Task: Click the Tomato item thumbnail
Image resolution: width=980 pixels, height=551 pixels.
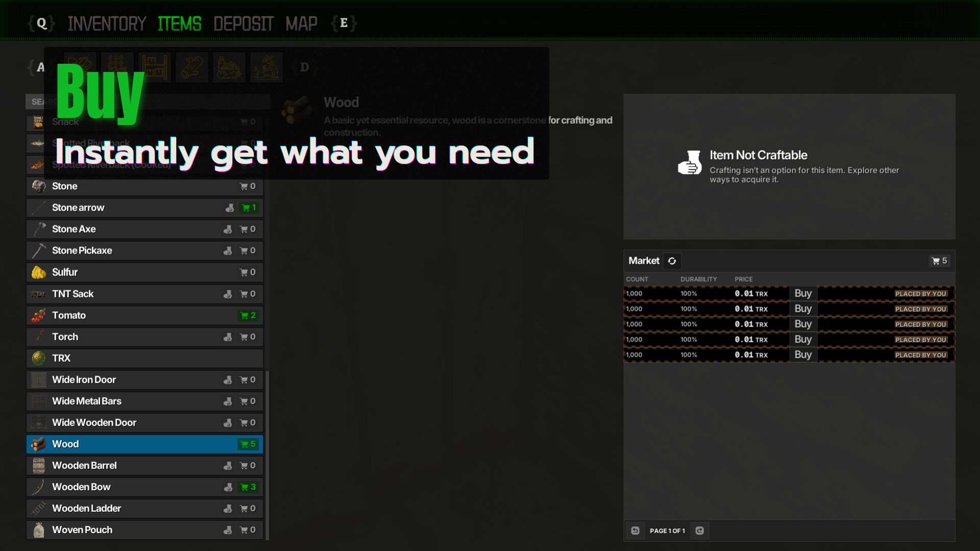Action: pos(39,315)
